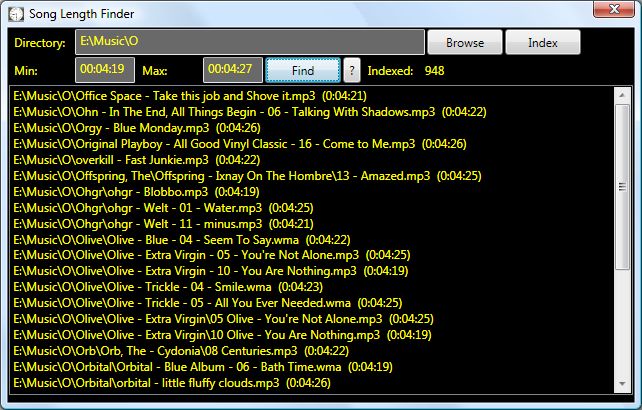Select Olive - Blue - Seem To Say.wma row
Viewport: 642px width, 410px height.
tap(181, 240)
